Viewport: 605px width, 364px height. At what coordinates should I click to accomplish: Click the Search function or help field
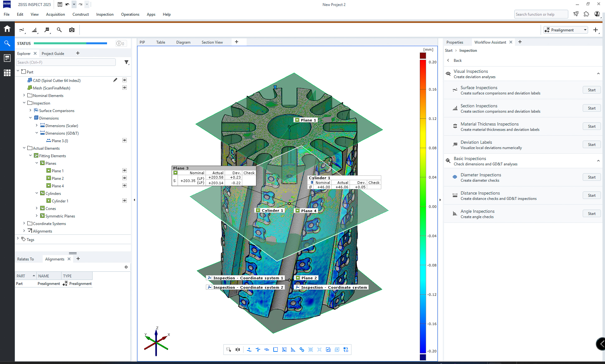click(x=541, y=14)
